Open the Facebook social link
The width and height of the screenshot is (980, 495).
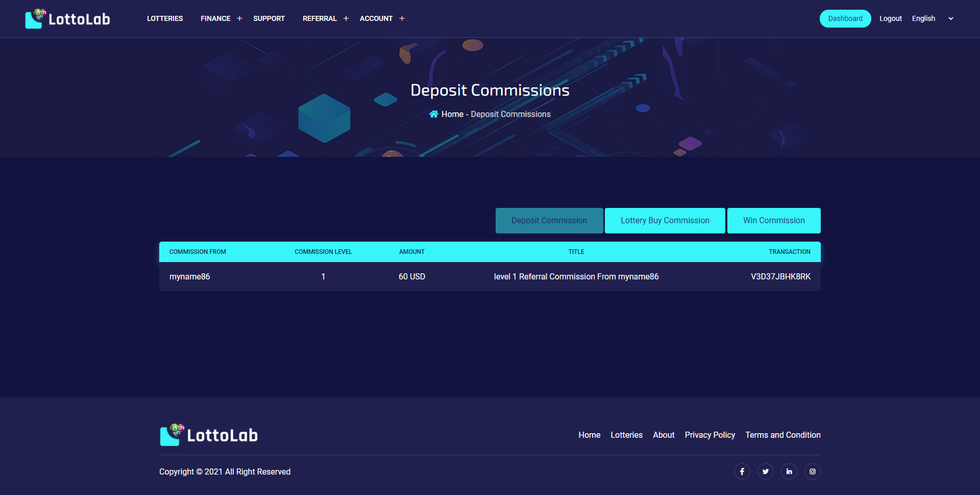pyautogui.click(x=742, y=472)
